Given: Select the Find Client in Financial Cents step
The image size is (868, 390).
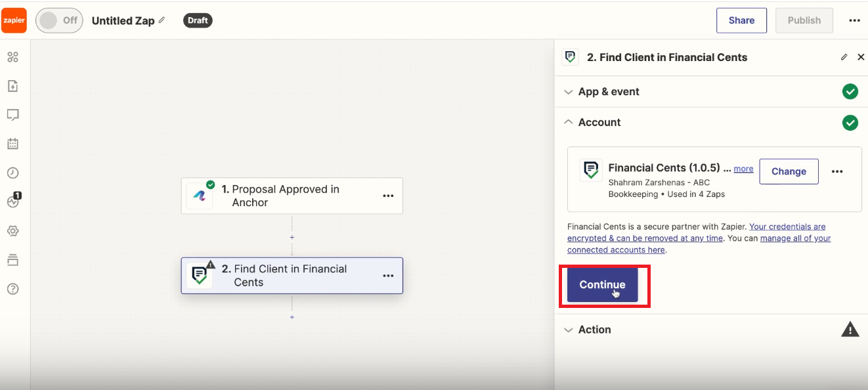Looking at the screenshot, I should tap(292, 276).
